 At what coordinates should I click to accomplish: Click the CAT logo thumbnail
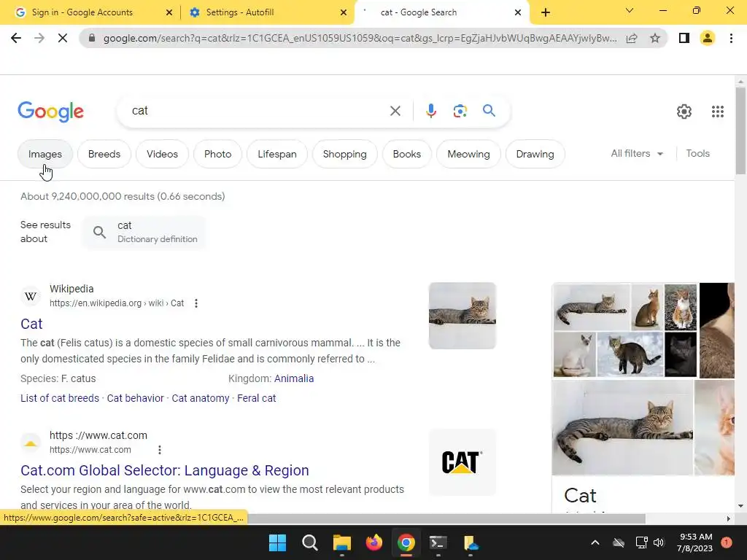click(462, 462)
